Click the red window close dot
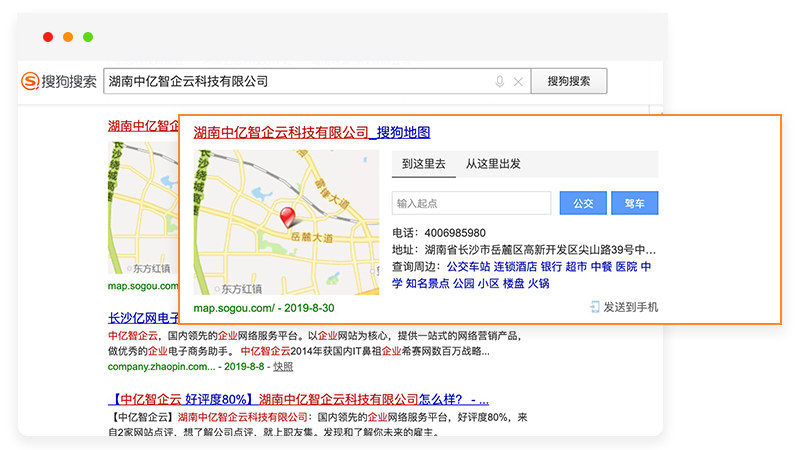Image resolution: width=800 pixels, height=450 pixels. coord(48,37)
